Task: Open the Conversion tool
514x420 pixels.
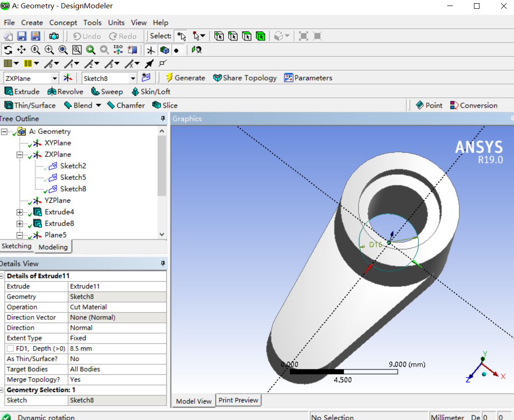Action: coord(474,105)
